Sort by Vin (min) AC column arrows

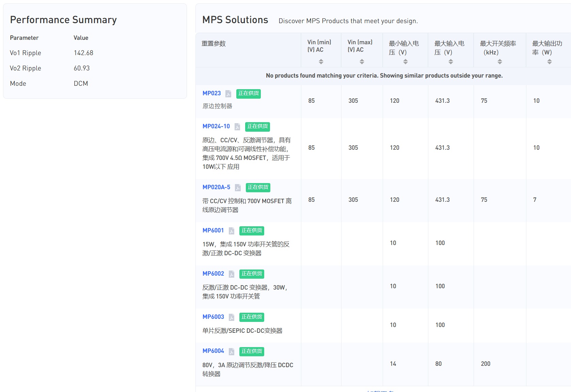pos(321,62)
